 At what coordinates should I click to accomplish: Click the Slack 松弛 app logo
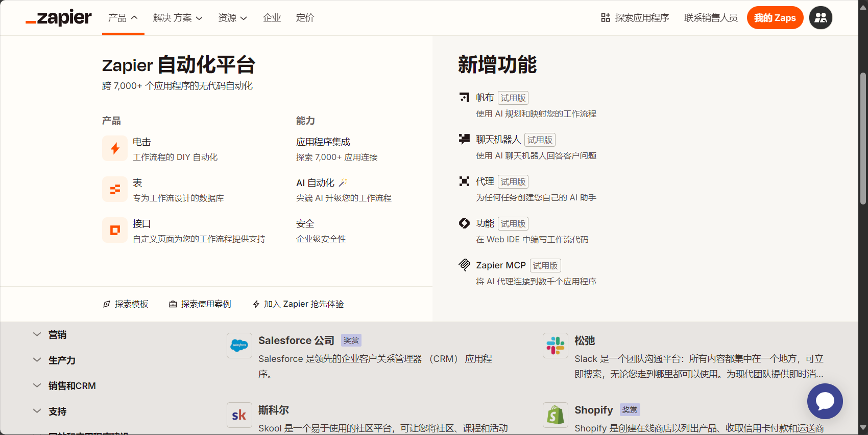click(x=556, y=346)
